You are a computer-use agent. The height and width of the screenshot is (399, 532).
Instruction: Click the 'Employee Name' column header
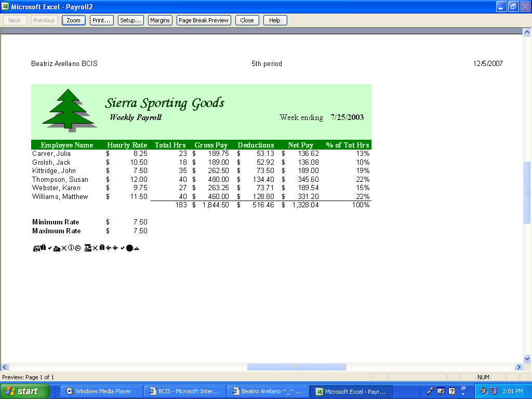click(x=67, y=145)
